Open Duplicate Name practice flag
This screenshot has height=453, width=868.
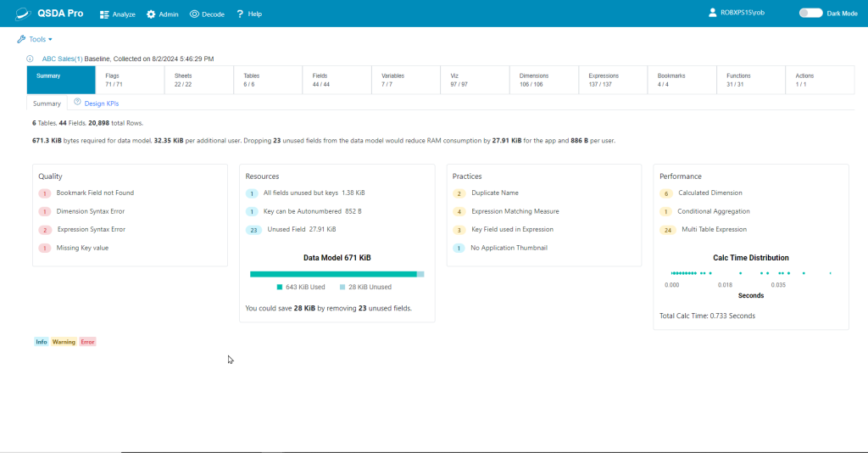pyautogui.click(x=495, y=193)
